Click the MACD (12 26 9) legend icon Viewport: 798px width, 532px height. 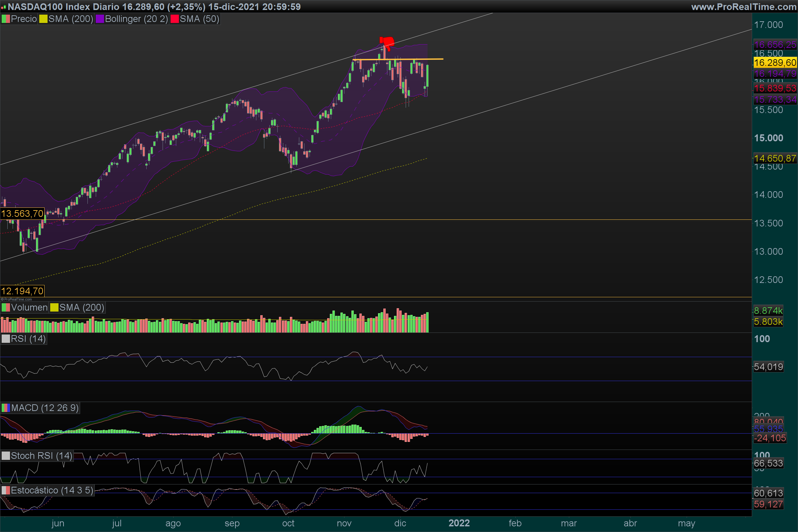pos(6,408)
